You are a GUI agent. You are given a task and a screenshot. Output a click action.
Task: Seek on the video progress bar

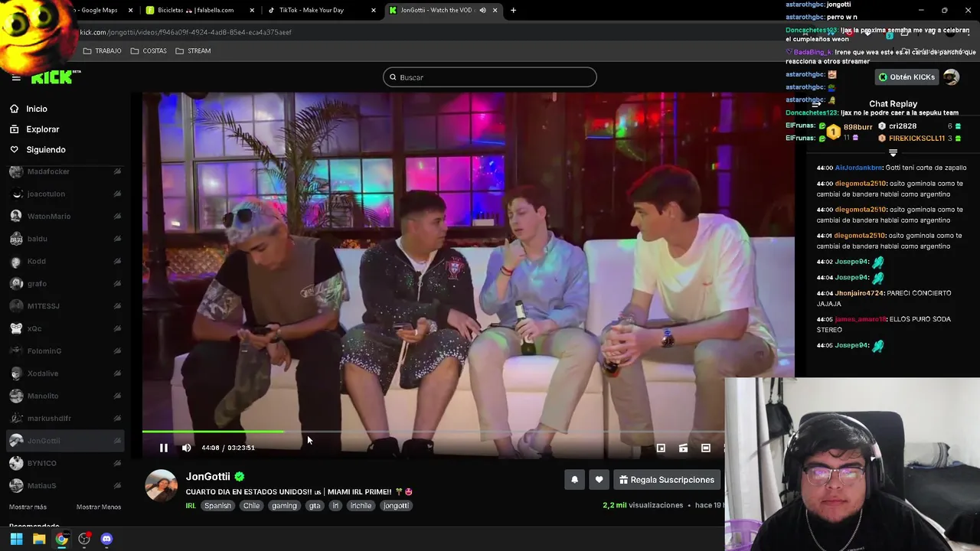[x=433, y=432]
